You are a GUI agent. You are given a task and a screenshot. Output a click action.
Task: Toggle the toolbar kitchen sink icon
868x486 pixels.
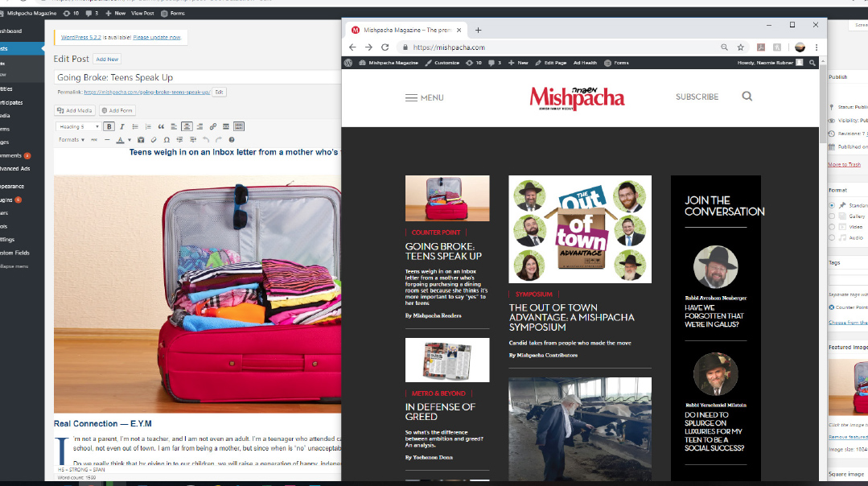point(239,127)
